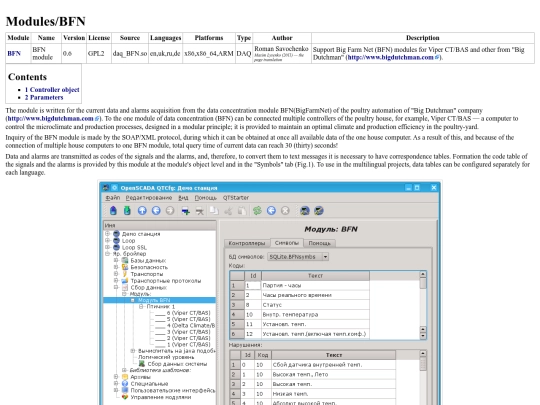Click the green refresh arrows icon
Screen dimensions: 540x405
[x=257, y=210]
